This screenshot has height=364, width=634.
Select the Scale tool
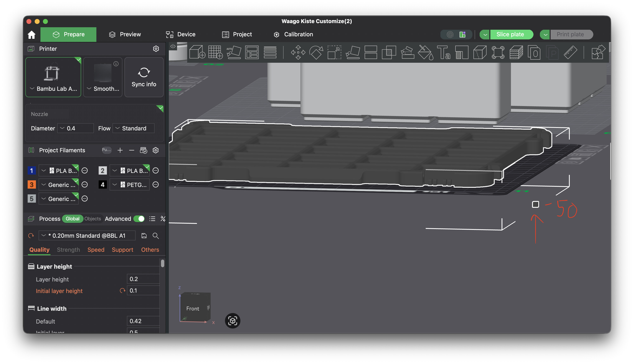point(334,52)
